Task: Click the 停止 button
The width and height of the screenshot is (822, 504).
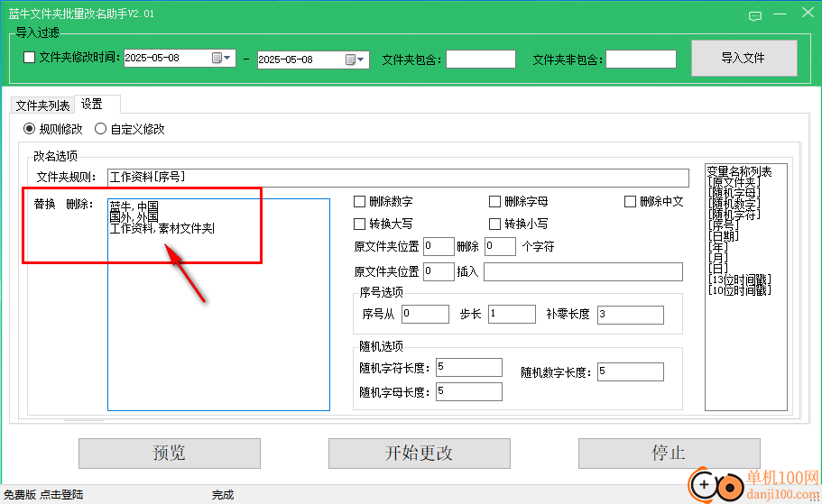Action: tap(669, 454)
